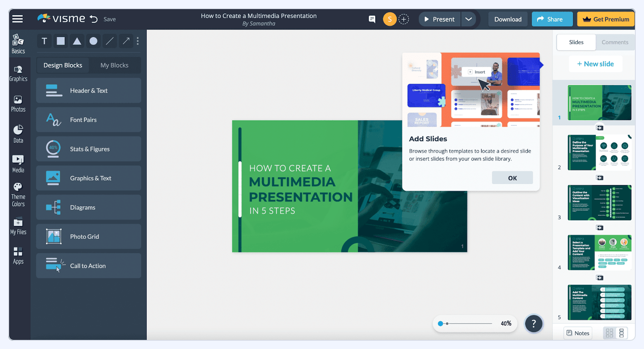Open Theme Colors from the sidebar
The image size is (644, 349).
click(x=18, y=194)
